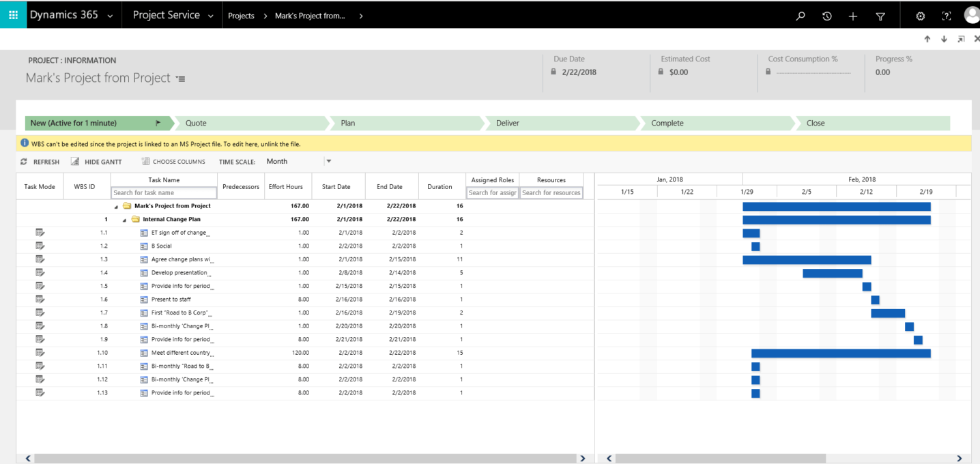
Task: Click the Assigned Roles search field
Action: [x=492, y=192]
